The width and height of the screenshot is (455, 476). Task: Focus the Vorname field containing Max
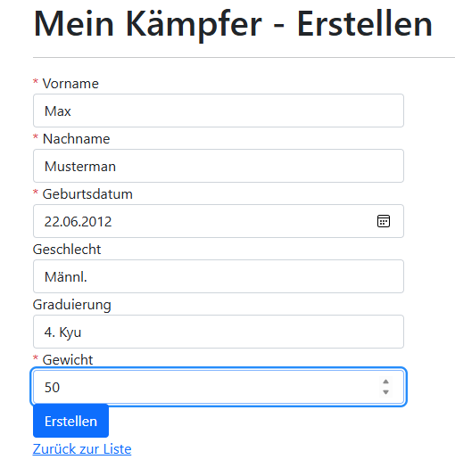[x=219, y=111]
